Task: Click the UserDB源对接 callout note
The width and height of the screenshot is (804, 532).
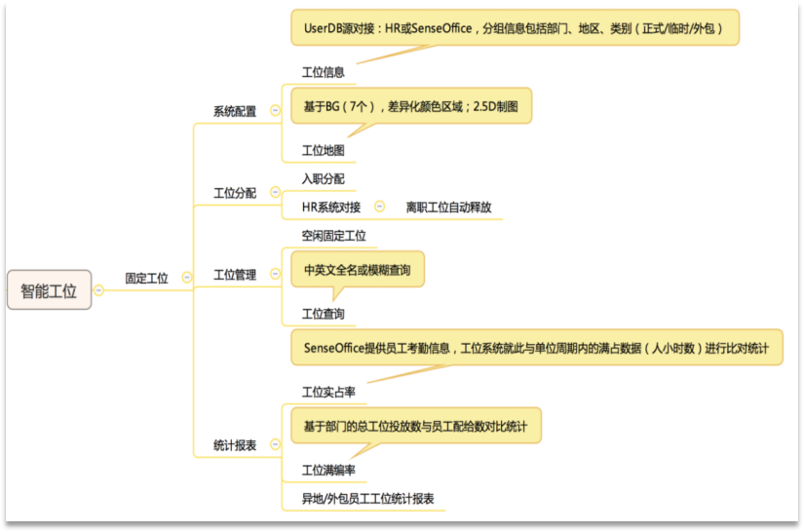Action: 515,28
